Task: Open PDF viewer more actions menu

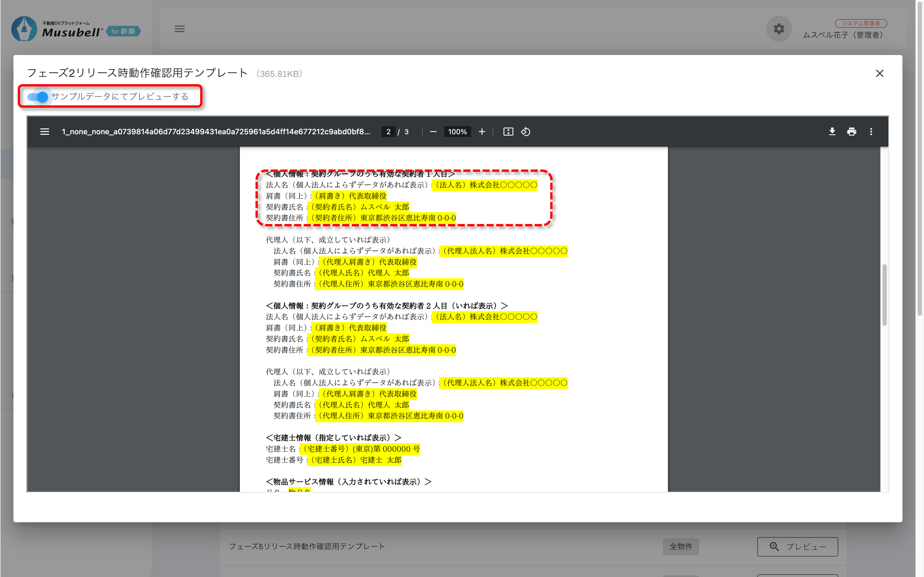Action: (x=871, y=132)
